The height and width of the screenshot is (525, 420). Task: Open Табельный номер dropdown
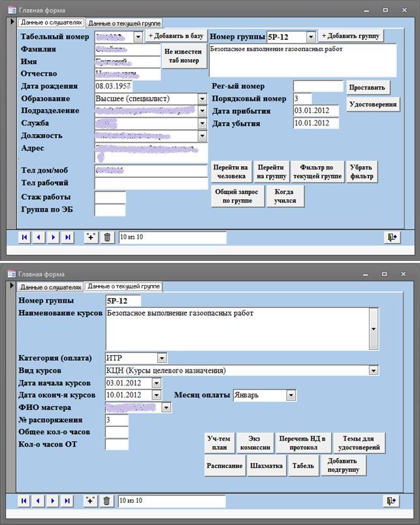click(138, 37)
